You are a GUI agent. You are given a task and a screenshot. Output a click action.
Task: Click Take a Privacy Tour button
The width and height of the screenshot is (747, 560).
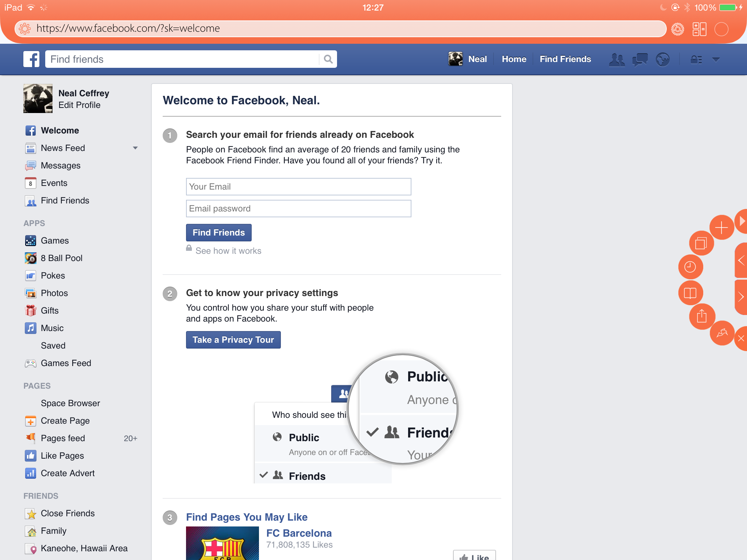tap(233, 340)
